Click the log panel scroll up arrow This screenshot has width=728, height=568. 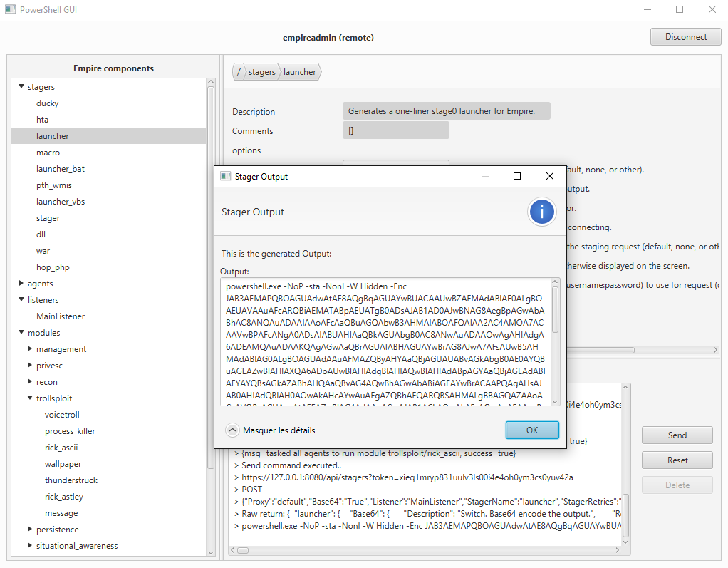click(625, 387)
